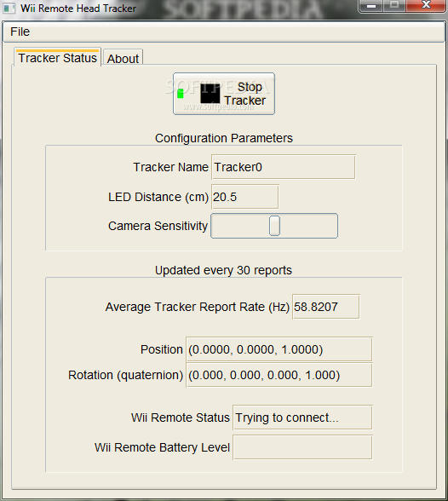This screenshot has width=448, height=501.
Task: Click the app icon in title bar
Action: [x=9, y=8]
